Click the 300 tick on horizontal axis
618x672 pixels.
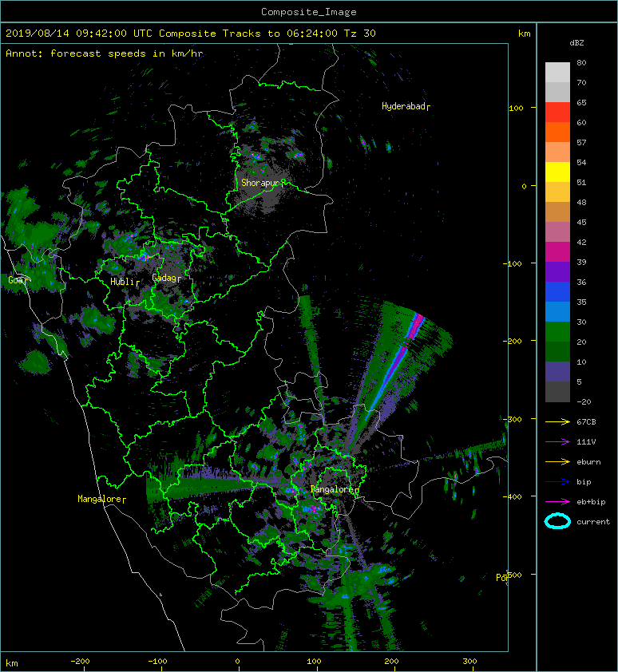[x=469, y=662]
